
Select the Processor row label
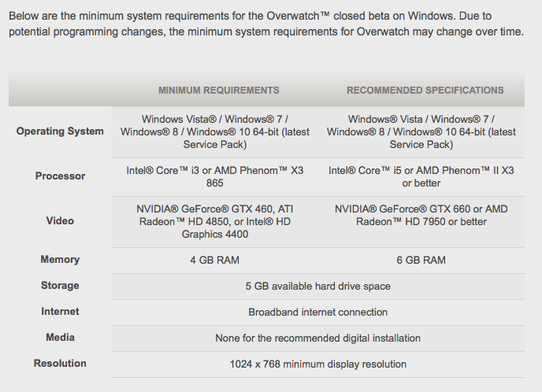pos(60,176)
